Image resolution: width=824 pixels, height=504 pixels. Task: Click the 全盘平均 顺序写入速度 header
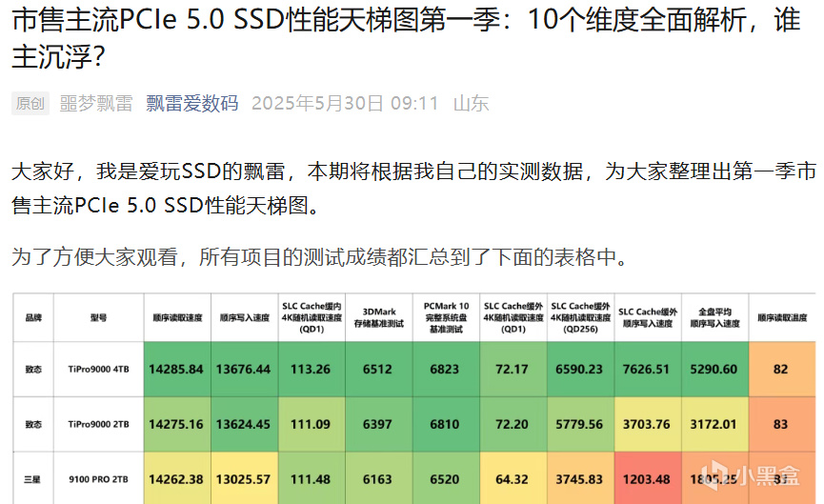pyautogui.click(x=715, y=317)
